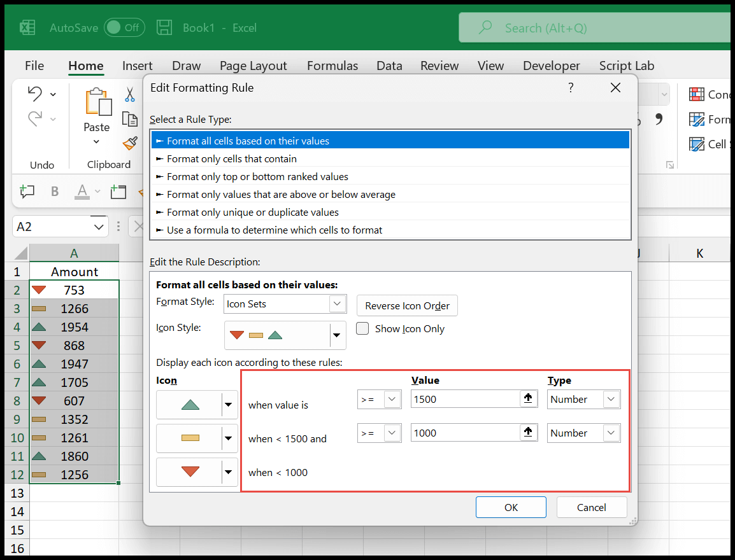
Task: Click the Cell Styles icon
Action: click(697, 144)
